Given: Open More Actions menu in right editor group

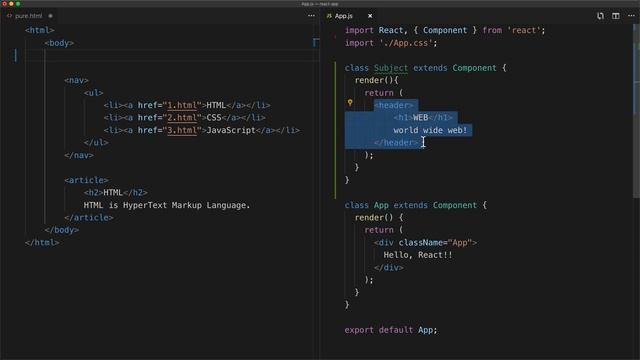Looking at the screenshot, I should (x=631, y=16).
